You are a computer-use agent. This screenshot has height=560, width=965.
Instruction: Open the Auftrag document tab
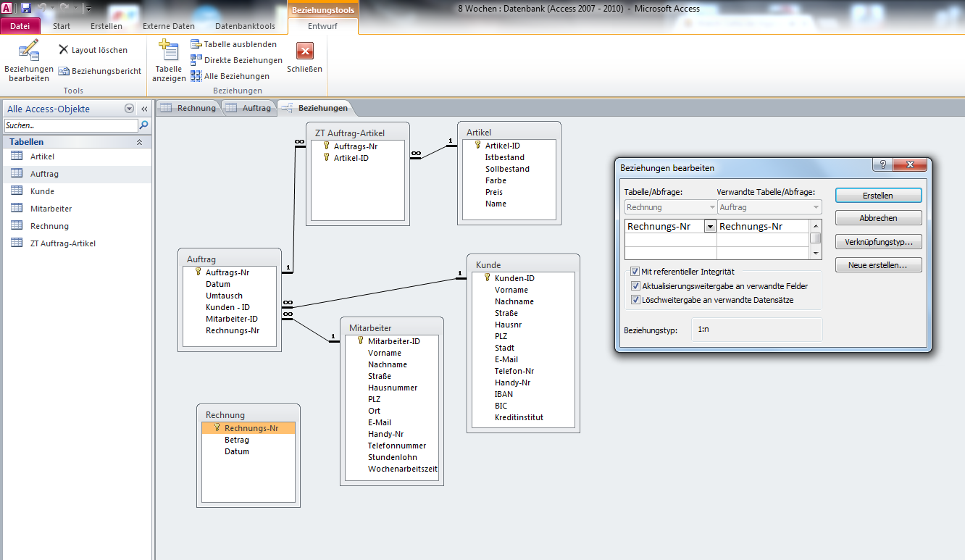point(249,108)
